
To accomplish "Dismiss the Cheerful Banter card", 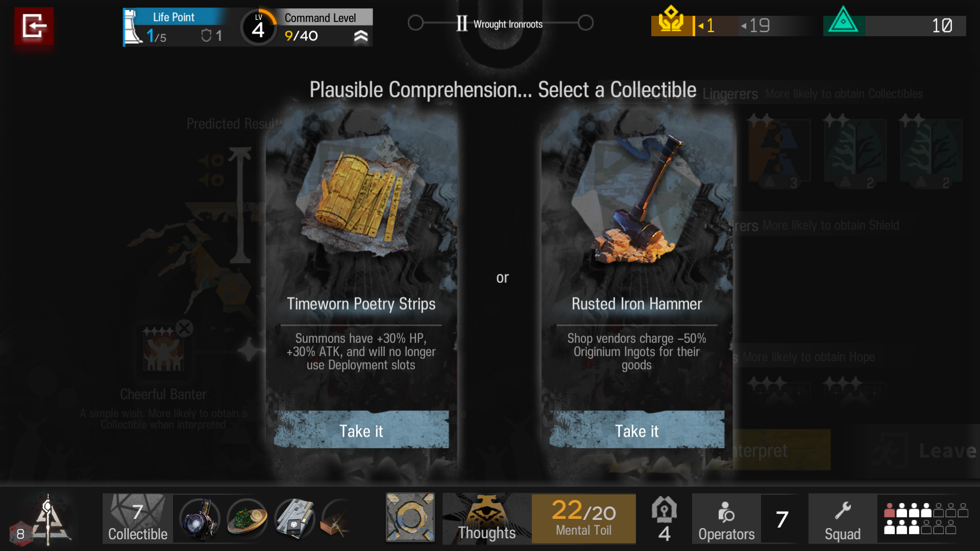I will pyautogui.click(x=184, y=328).
